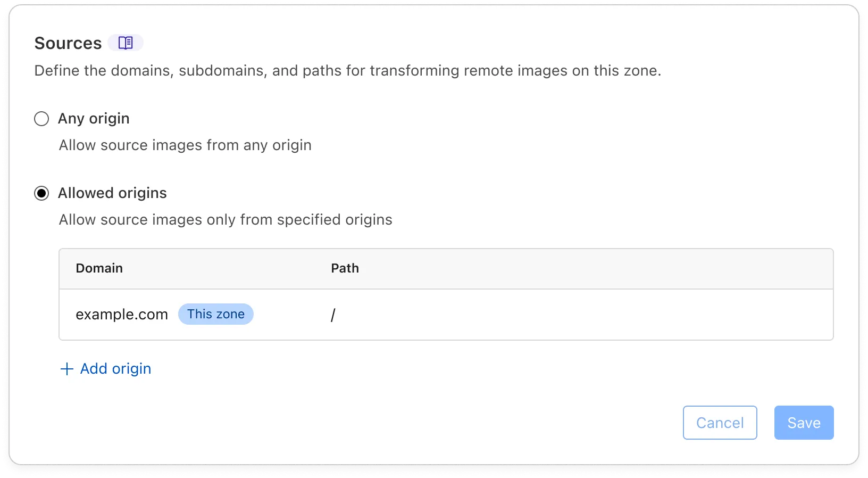
Task: Select the example.com table row
Action: (446, 314)
